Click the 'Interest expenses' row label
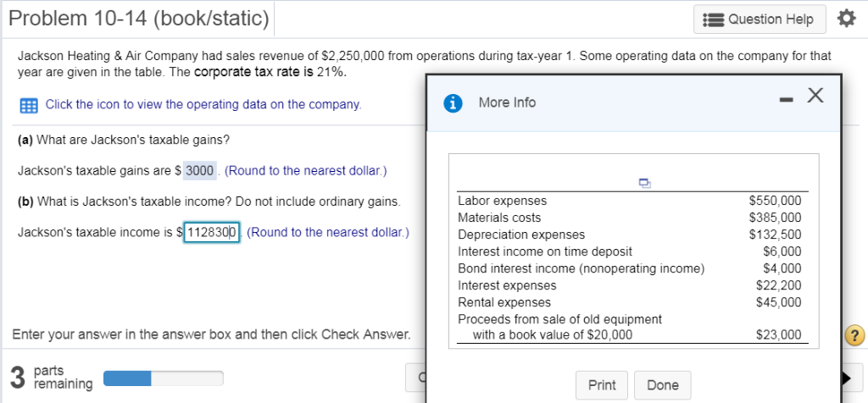 (x=507, y=286)
